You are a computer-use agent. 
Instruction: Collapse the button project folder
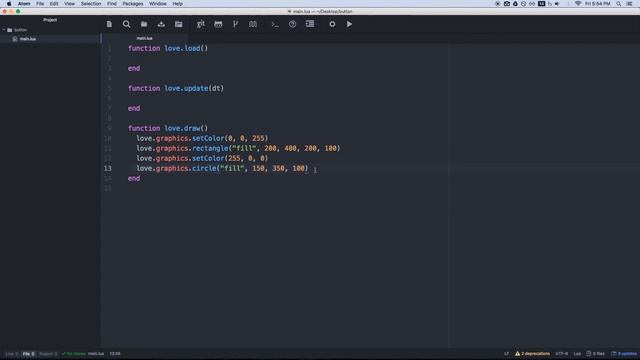(4, 30)
